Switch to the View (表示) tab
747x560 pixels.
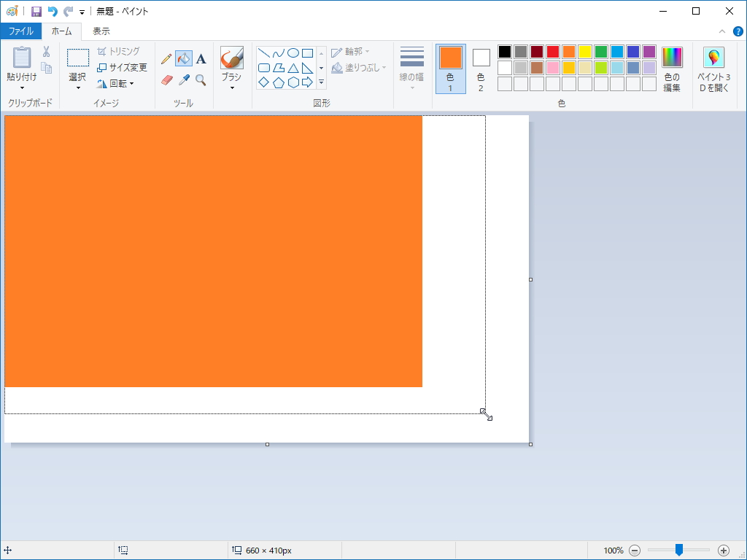pos(101,31)
